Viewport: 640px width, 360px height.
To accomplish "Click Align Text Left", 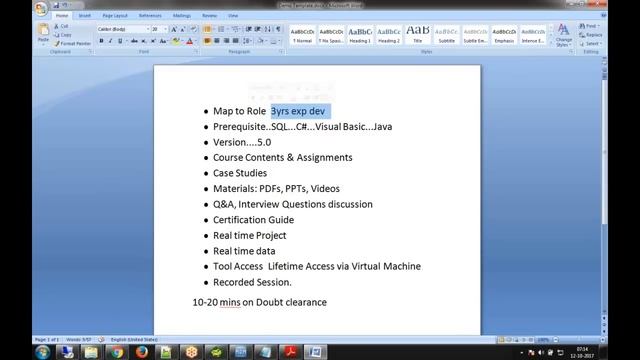I will [207, 41].
